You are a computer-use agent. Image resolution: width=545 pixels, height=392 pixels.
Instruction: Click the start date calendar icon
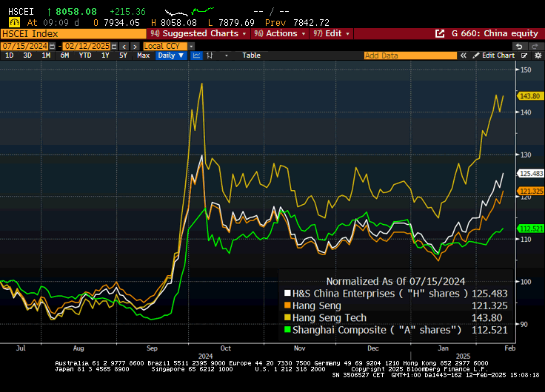(52, 46)
